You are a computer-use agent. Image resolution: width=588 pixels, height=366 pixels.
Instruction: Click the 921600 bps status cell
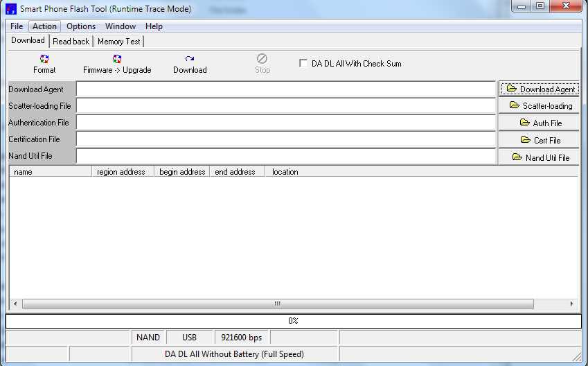pos(242,337)
